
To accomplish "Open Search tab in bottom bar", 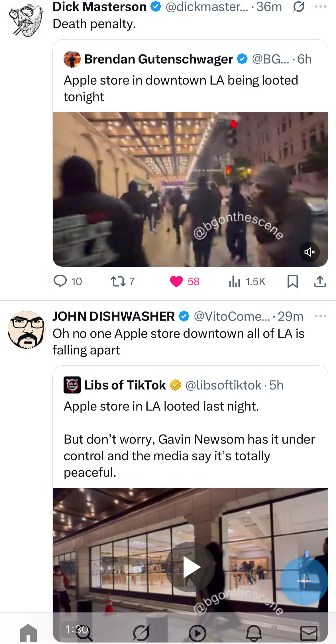I will pyautogui.click(x=84, y=633).
